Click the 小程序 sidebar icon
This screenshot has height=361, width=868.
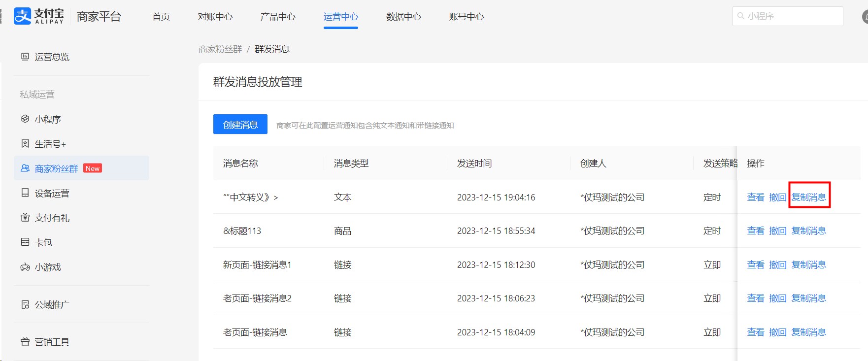click(x=25, y=119)
